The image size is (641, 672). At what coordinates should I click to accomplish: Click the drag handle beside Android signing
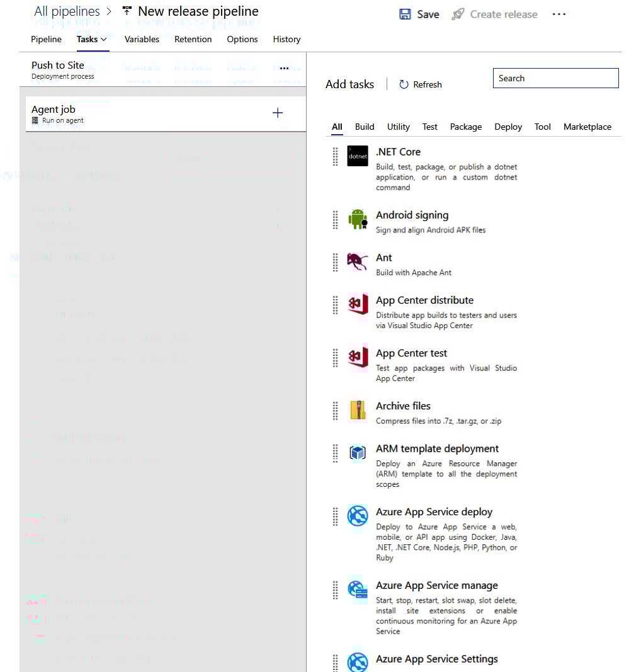pyautogui.click(x=336, y=219)
